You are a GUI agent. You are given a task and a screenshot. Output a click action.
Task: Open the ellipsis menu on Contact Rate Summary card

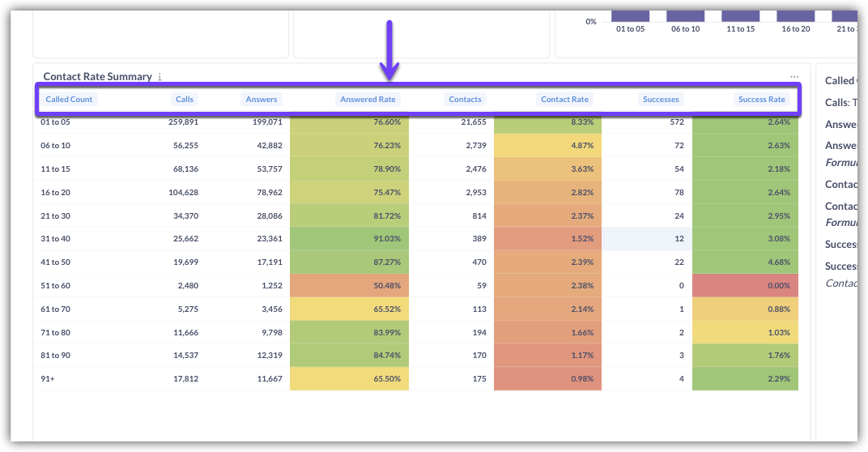coord(794,76)
